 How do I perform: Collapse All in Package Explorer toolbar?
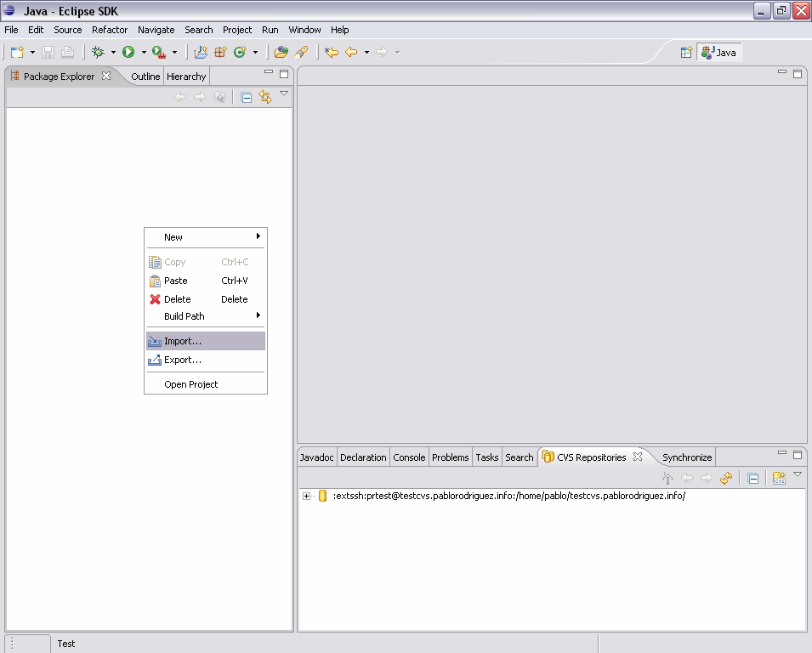pyautogui.click(x=246, y=97)
